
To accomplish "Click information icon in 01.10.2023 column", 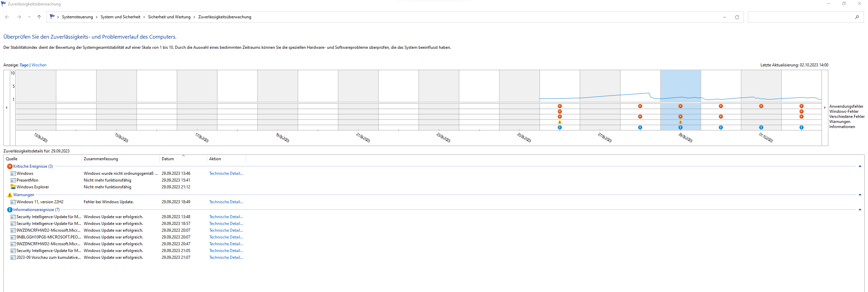I will pos(761,127).
